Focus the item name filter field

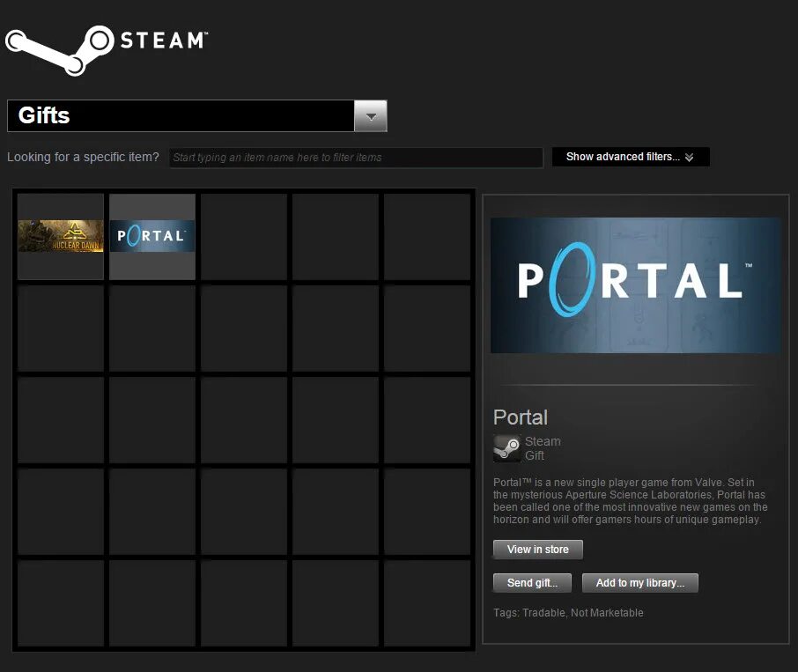[356, 157]
